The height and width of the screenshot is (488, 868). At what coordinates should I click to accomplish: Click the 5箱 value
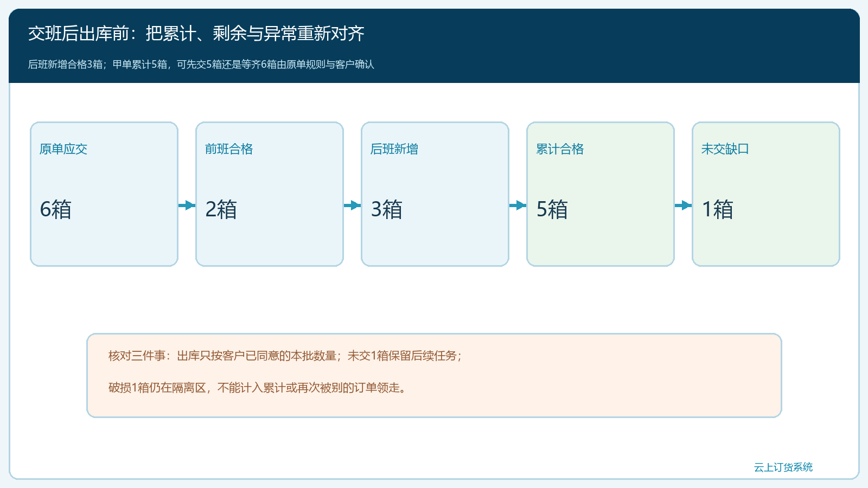point(552,209)
